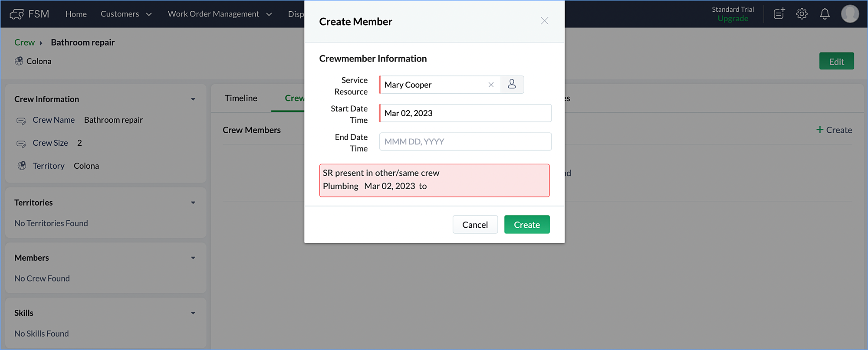The height and width of the screenshot is (350, 868).
Task: Clear the Mary Cooper service resource
Action: (x=491, y=85)
